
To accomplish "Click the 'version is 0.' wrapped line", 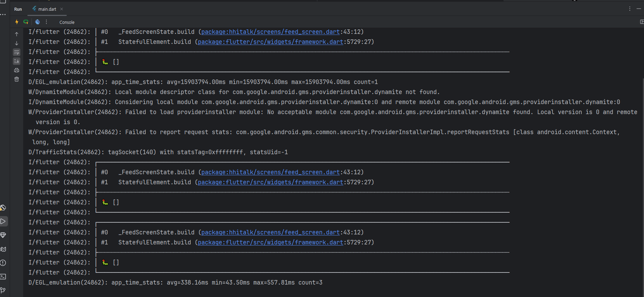I will [58, 122].
